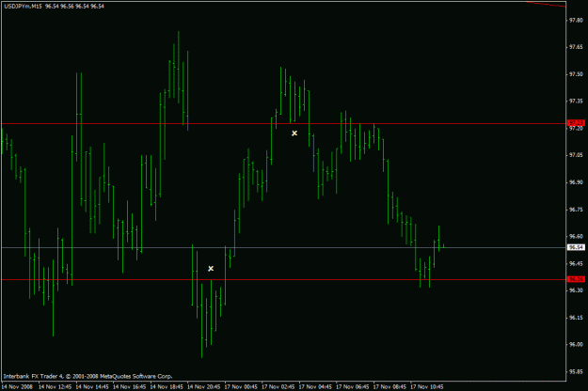Click the 96.00 price axis label
This screenshot has height=391, width=588.
[x=577, y=345]
